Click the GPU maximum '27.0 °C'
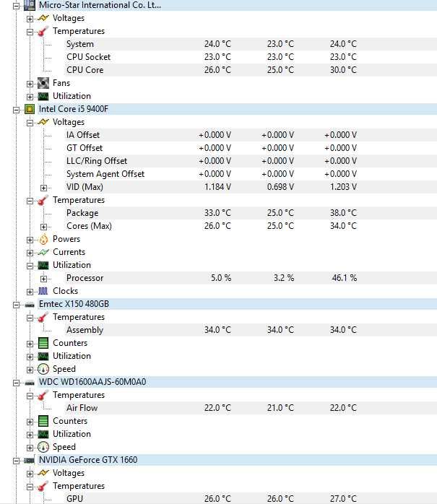Screen dimensions: 437x504 pyautogui.click(x=343, y=498)
